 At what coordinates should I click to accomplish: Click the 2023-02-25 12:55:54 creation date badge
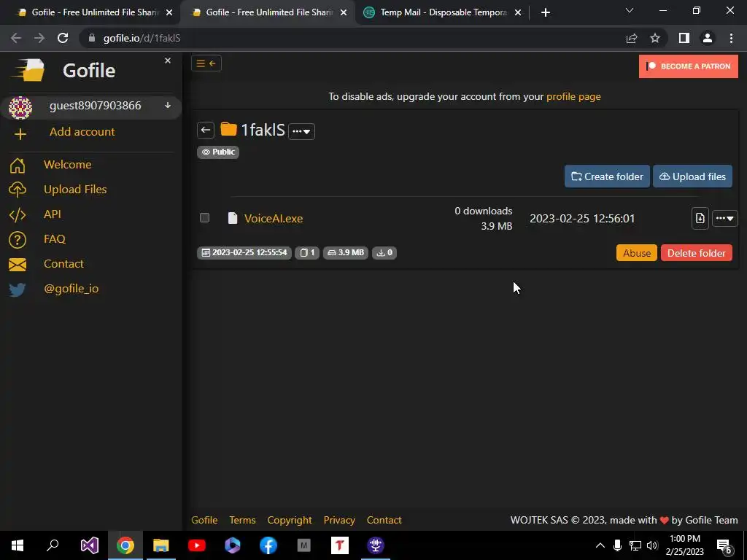244,252
